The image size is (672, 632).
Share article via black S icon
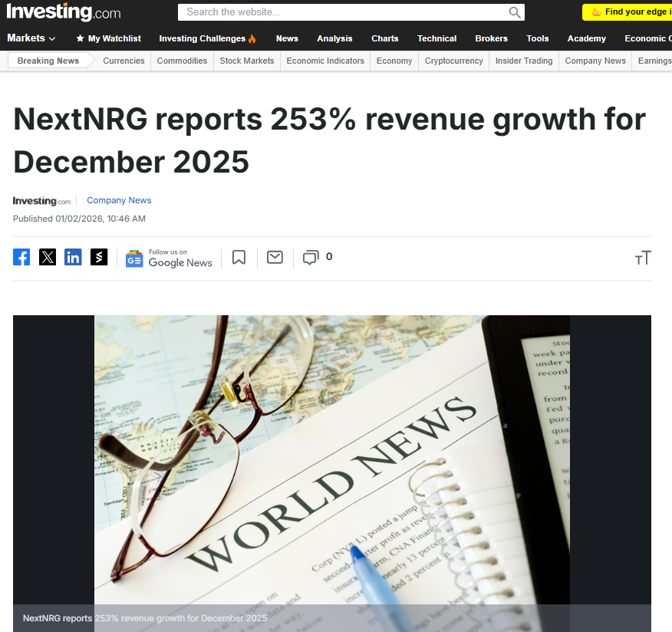(99, 257)
